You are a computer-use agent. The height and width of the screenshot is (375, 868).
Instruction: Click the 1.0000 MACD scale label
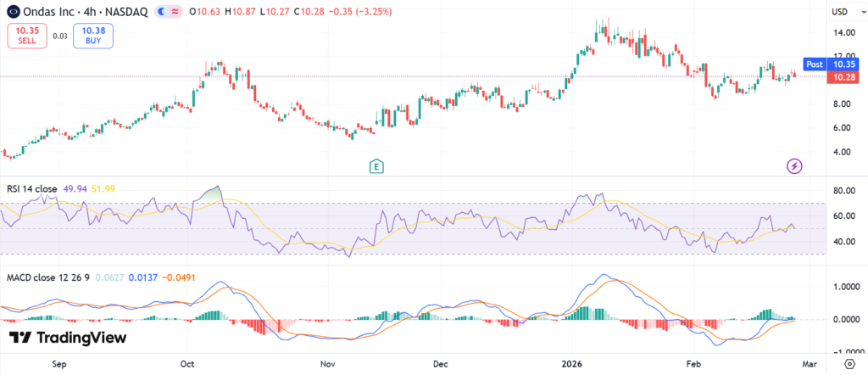(845, 287)
